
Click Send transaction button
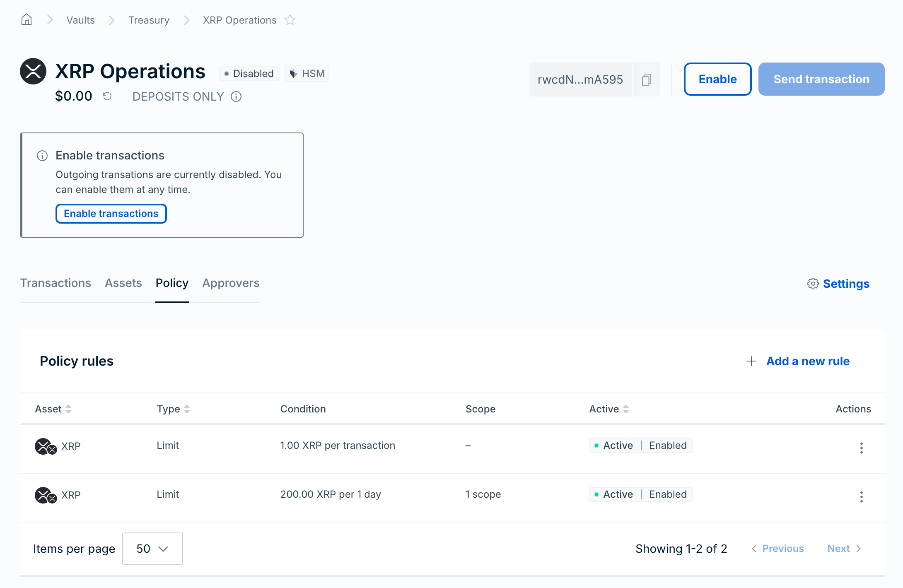[821, 79]
